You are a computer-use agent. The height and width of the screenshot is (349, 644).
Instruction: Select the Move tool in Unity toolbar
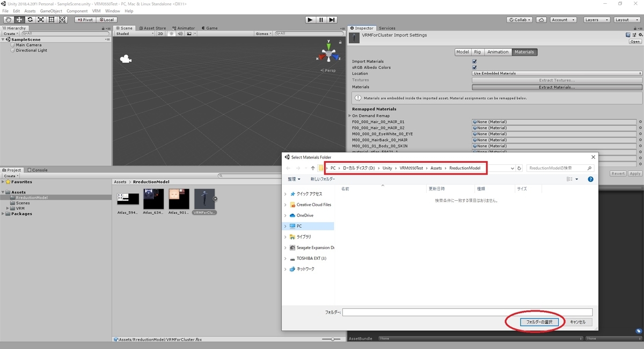click(x=19, y=20)
